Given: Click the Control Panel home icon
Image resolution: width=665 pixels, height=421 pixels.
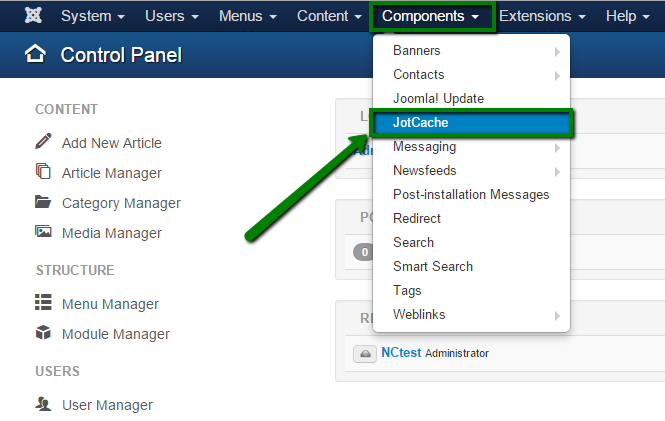Looking at the screenshot, I should pos(35,54).
